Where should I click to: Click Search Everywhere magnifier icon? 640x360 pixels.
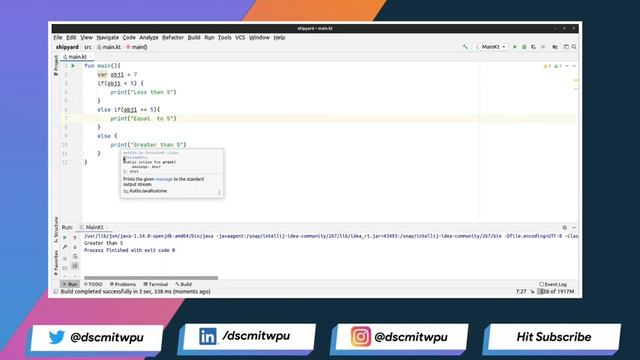[x=574, y=47]
